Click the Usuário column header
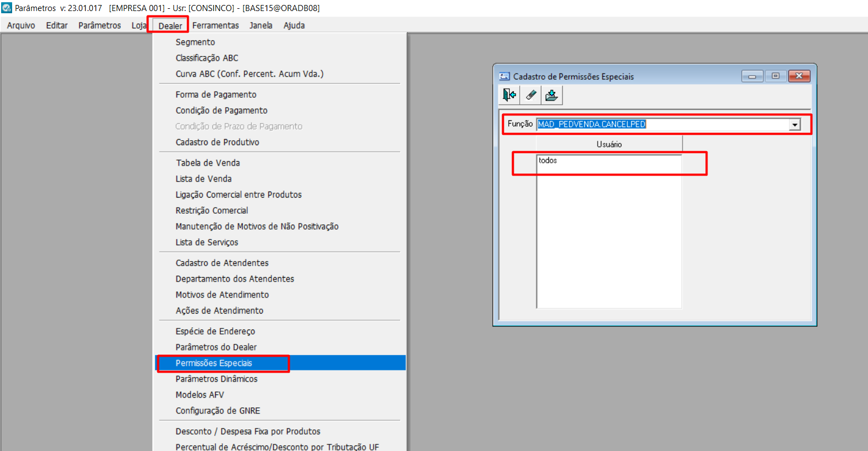The height and width of the screenshot is (451, 868). 609,144
